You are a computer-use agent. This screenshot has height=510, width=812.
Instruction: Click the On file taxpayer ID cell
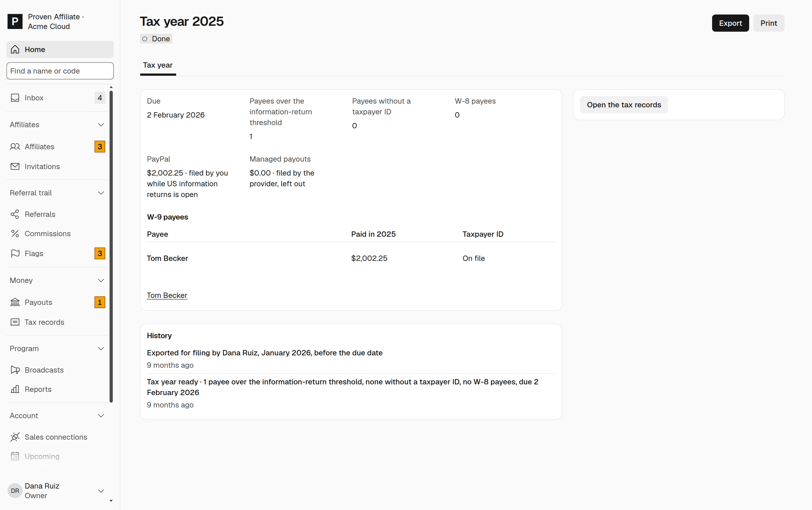point(473,258)
